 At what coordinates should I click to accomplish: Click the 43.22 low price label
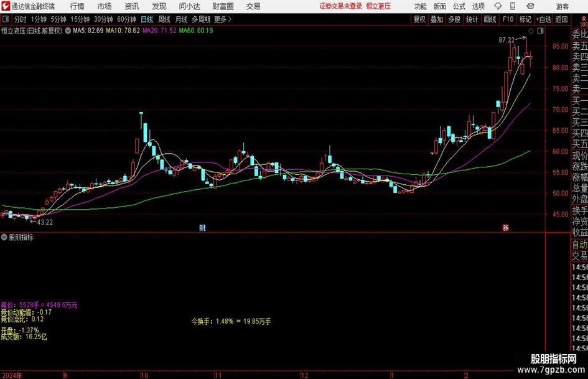[x=45, y=222]
